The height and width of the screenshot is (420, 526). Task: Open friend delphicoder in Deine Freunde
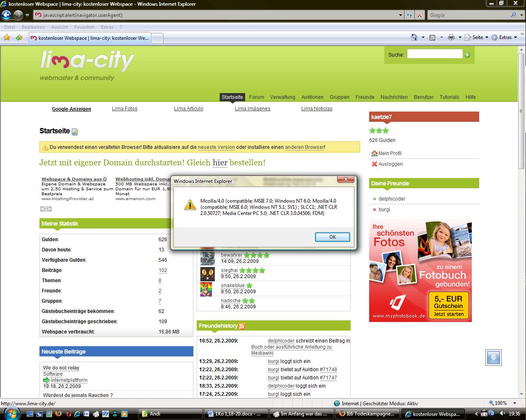pos(392,199)
